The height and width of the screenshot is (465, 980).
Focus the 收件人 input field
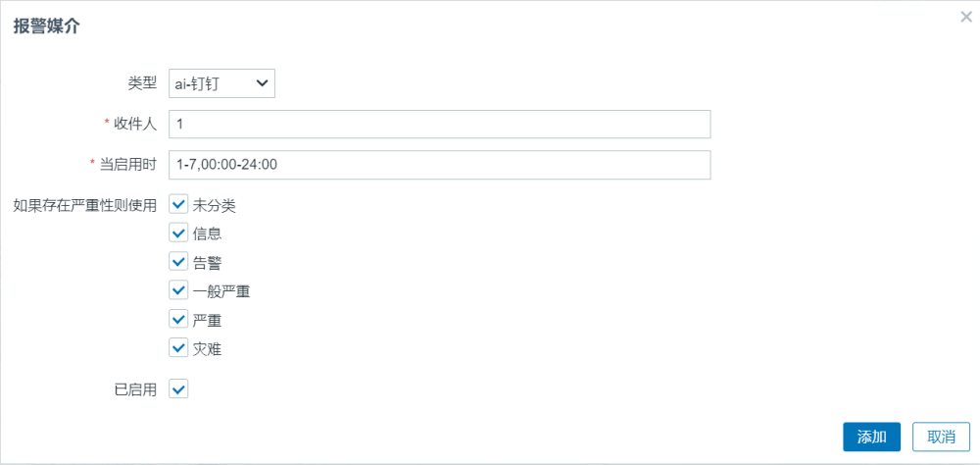440,124
